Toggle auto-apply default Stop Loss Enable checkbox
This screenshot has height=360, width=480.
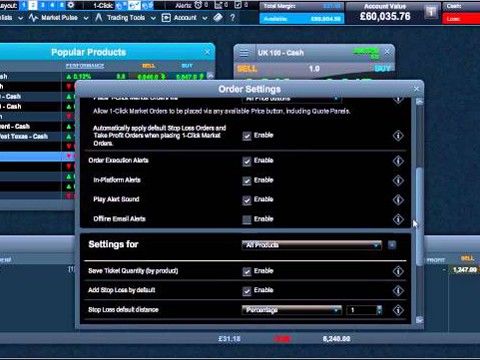pyautogui.click(x=247, y=136)
